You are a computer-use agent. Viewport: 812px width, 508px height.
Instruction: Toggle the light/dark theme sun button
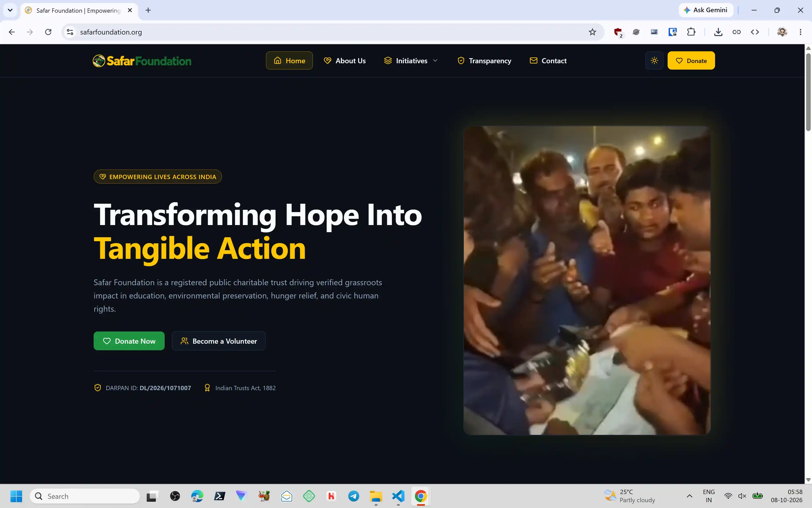[x=654, y=60]
